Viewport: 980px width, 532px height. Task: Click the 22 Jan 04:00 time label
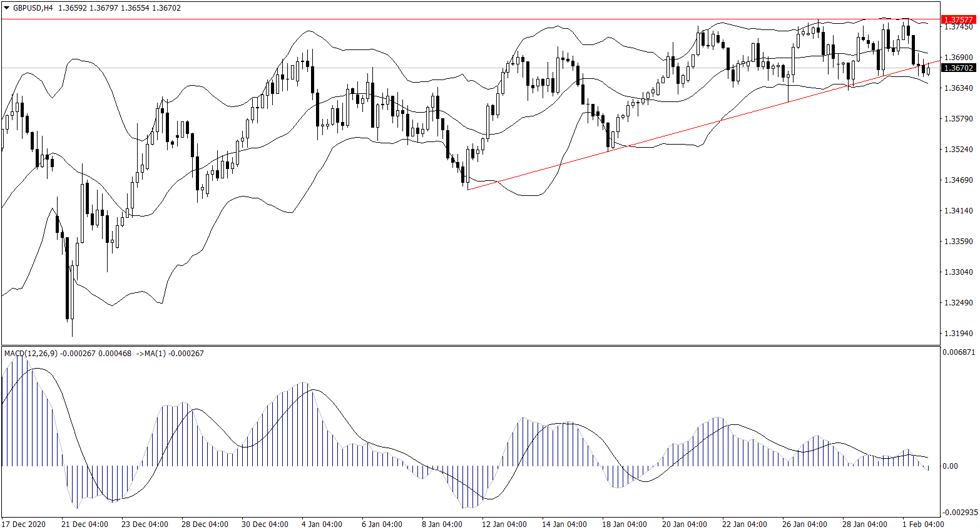point(744,524)
